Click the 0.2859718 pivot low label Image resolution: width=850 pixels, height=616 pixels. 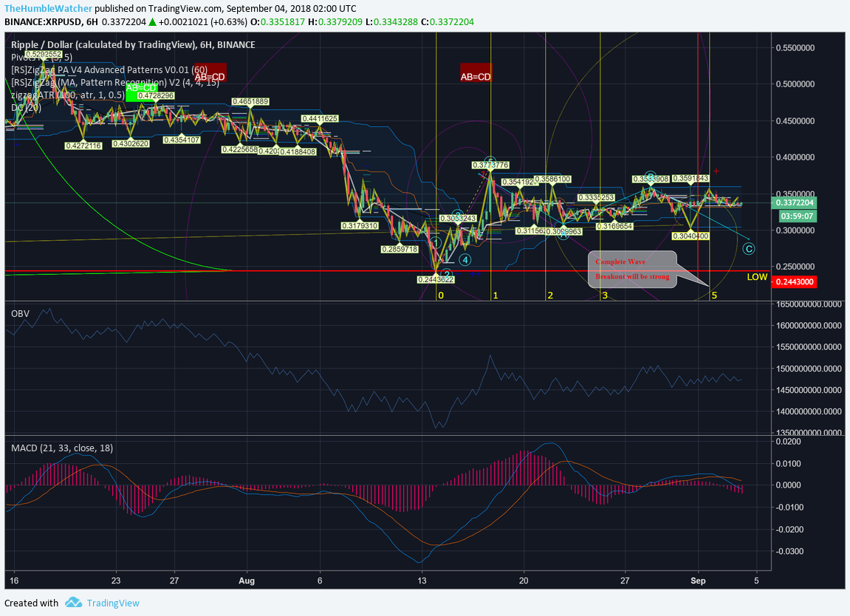400,250
